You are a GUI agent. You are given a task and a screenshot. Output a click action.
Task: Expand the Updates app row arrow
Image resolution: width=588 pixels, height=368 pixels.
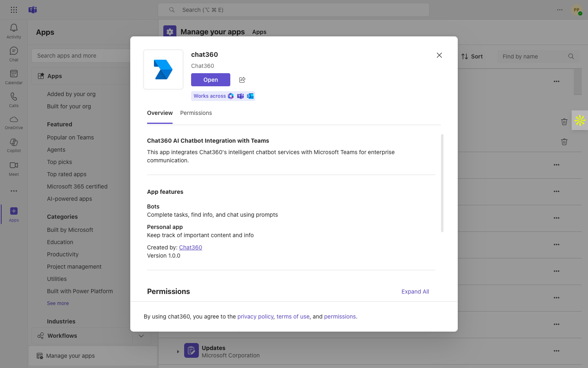[178, 351]
